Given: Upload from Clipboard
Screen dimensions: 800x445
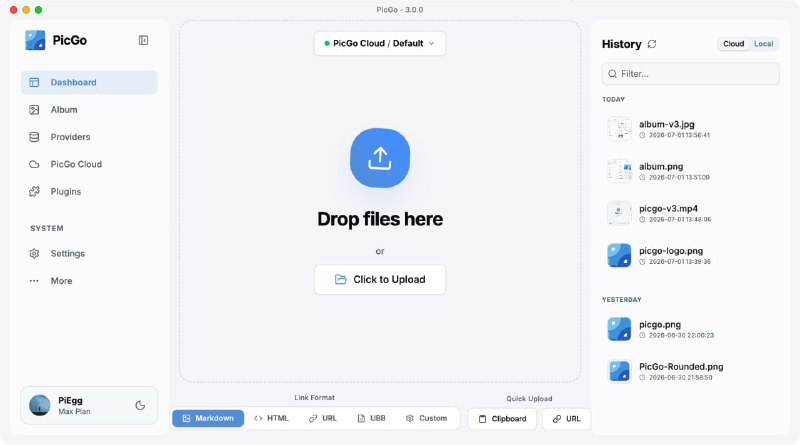Looking at the screenshot, I should [x=503, y=418].
